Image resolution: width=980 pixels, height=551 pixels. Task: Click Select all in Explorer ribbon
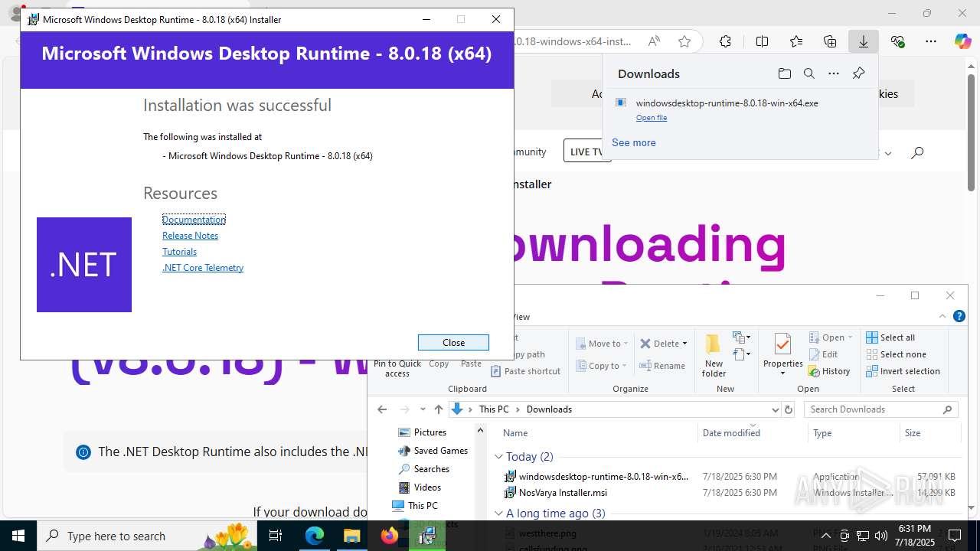click(x=890, y=337)
